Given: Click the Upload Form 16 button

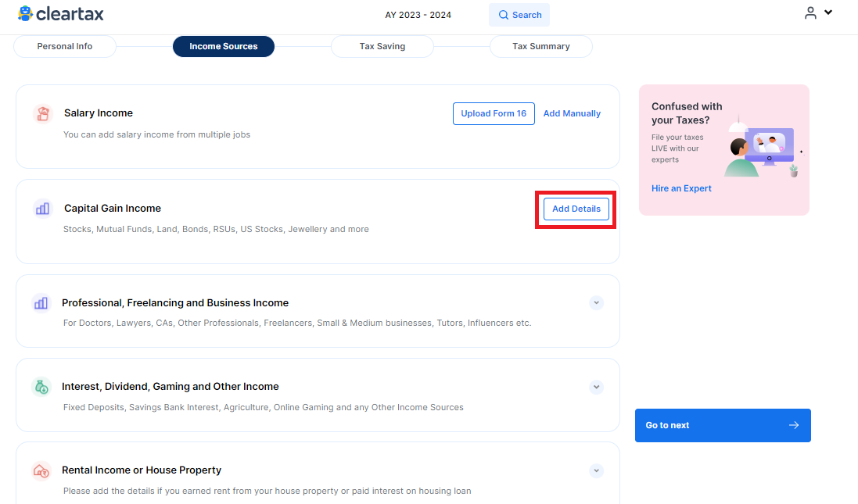Looking at the screenshot, I should (x=494, y=114).
